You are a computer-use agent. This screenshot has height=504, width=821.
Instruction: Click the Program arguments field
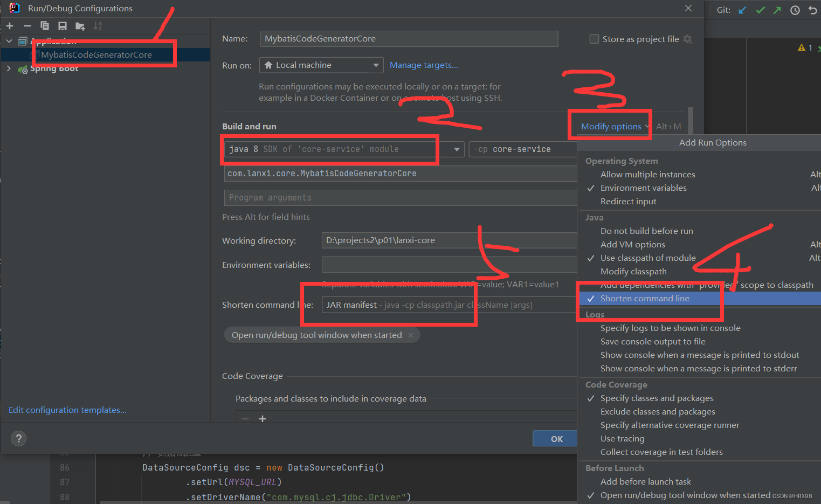[401, 198]
